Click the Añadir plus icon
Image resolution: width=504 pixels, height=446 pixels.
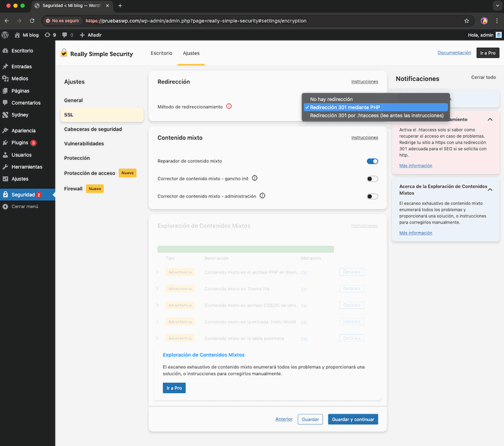pyautogui.click(x=82, y=35)
